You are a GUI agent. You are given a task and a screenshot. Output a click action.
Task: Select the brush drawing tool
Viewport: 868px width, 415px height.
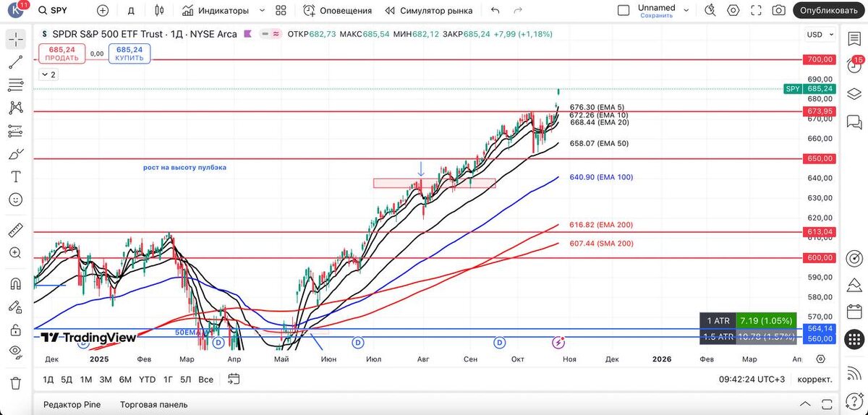[15, 154]
